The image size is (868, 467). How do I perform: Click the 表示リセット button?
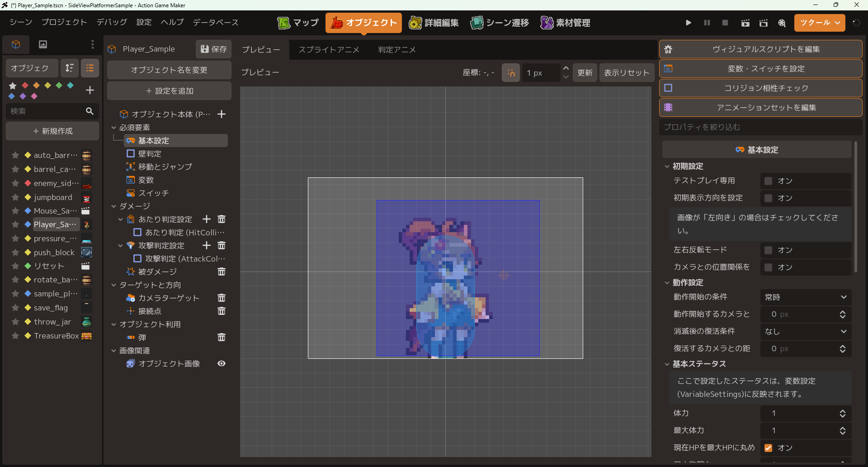[627, 73]
